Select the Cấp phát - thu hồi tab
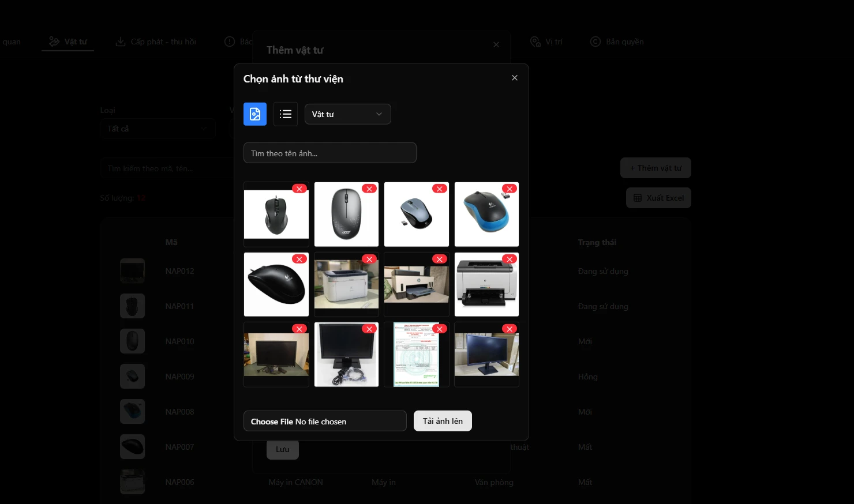Viewport: 854px width, 504px height. coord(156,41)
